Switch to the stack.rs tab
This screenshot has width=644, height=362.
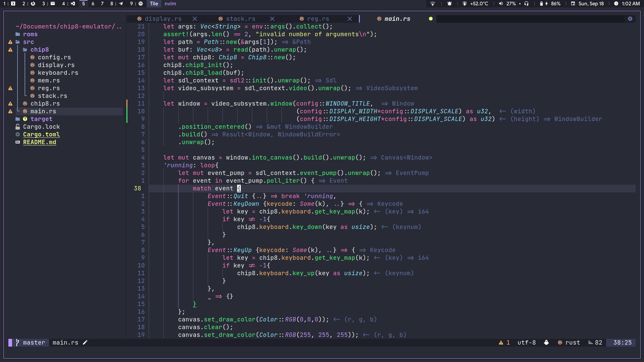pyautogui.click(x=237, y=19)
